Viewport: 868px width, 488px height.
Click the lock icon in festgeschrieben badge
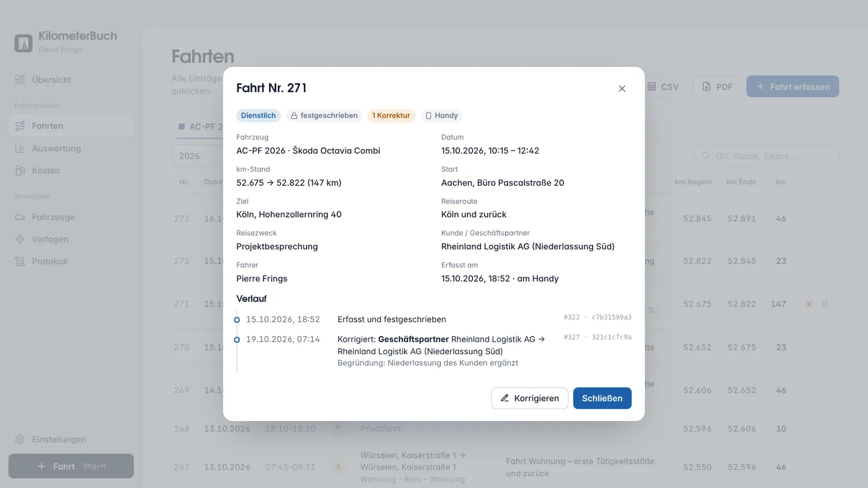click(294, 116)
